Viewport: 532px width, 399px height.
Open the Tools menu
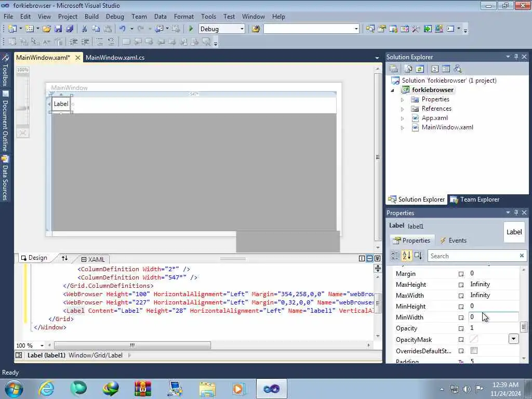[x=208, y=17]
